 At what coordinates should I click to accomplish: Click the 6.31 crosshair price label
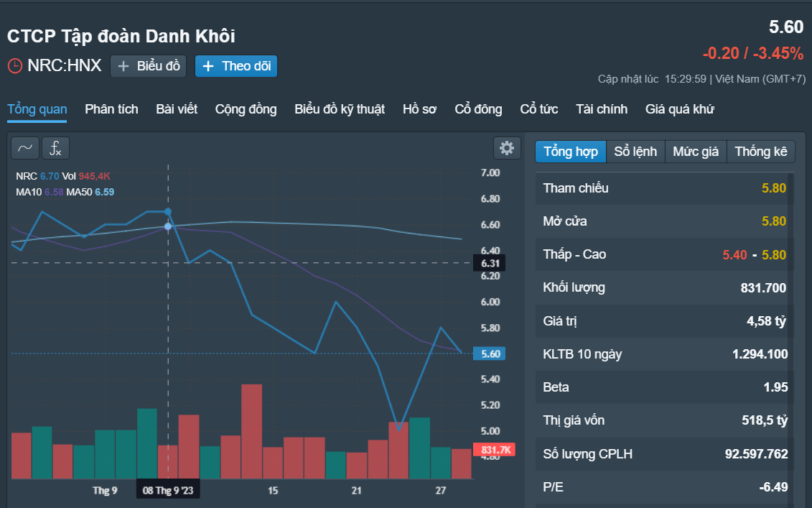pyautogui.click(x=490, y=263)
